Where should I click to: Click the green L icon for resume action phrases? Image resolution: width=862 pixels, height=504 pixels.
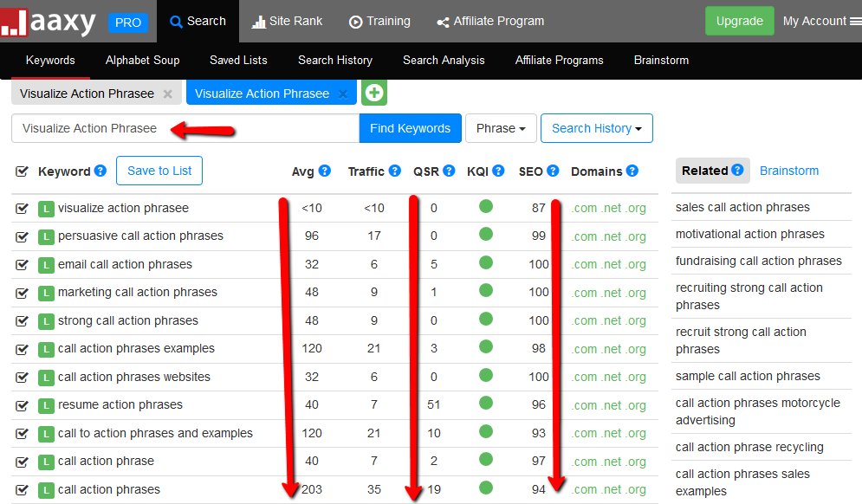[x=46, y=405]
